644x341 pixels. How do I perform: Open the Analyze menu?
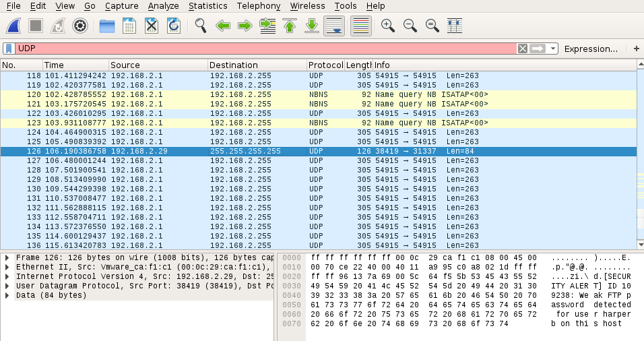coord(163,6)
